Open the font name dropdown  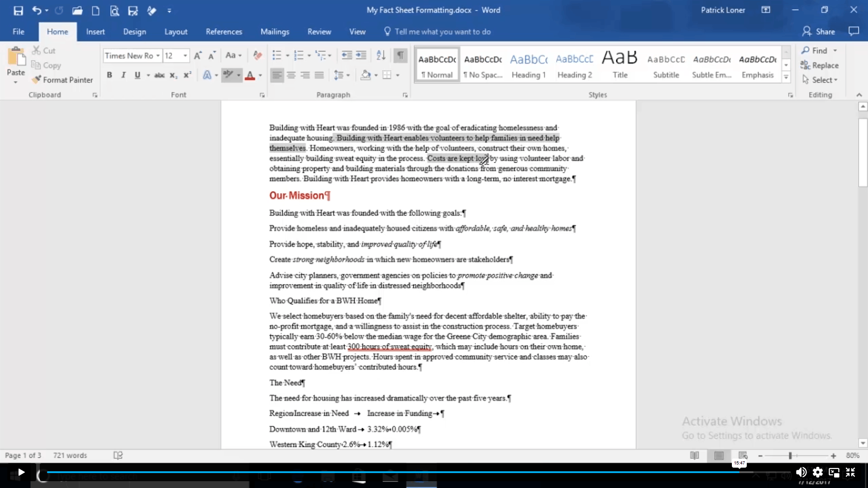(158, 56)
